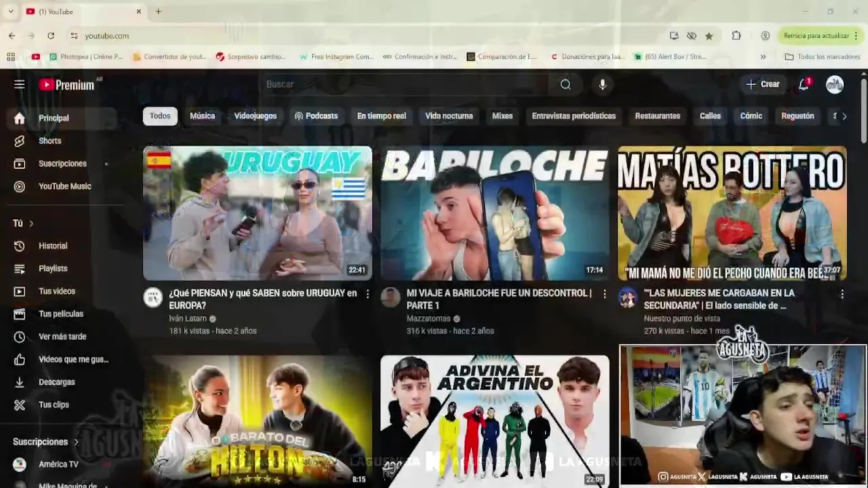This screenshot has width=868, height=488.
Task: Open the Iván Latam channel link
Action: (x=188, y=319)
